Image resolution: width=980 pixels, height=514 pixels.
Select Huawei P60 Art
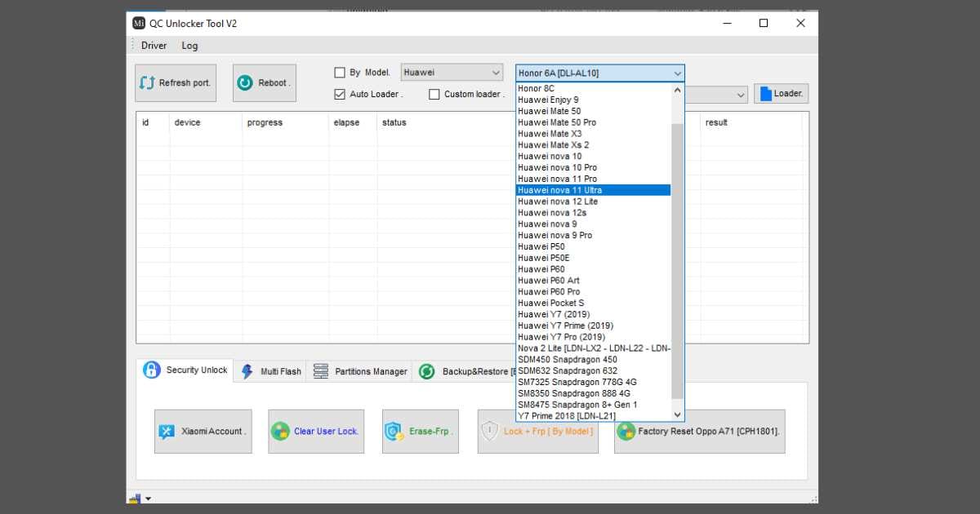click(593, 281)
